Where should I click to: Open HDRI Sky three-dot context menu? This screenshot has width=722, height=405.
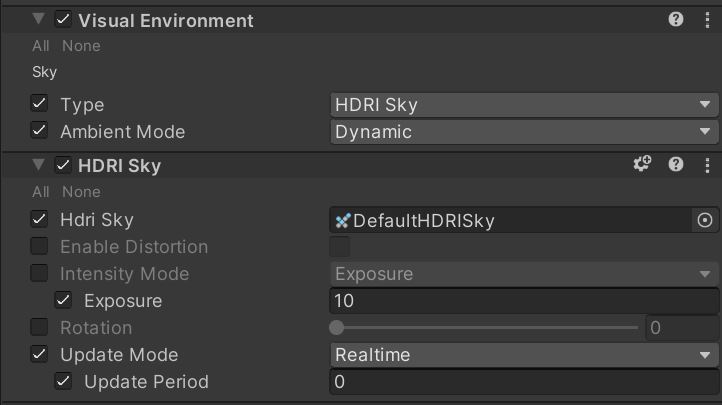pyautogui.click(x=707, y=165)
